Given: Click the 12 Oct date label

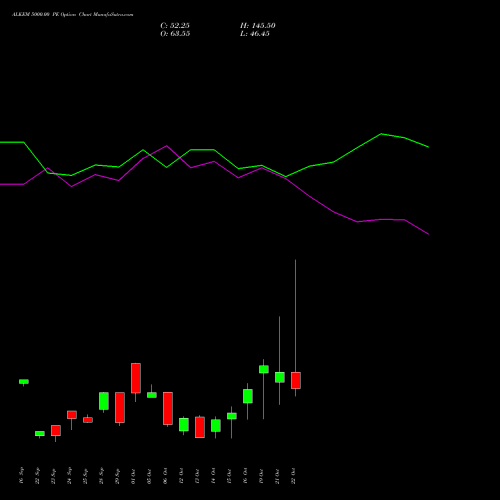Looking at the screenshot, I should (182, 476).
